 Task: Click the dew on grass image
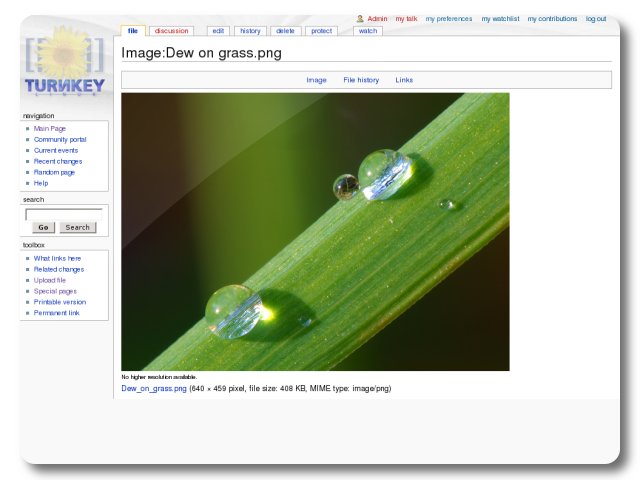[315, 232]
